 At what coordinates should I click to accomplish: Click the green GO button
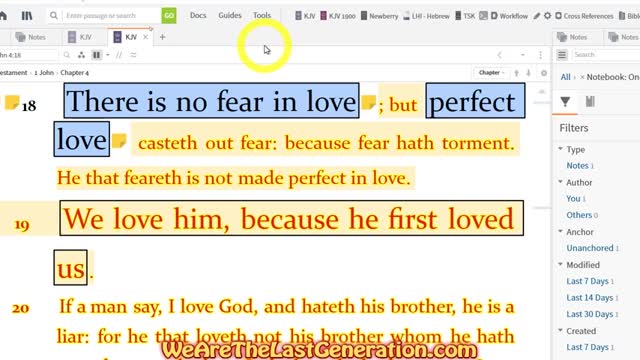169,16
